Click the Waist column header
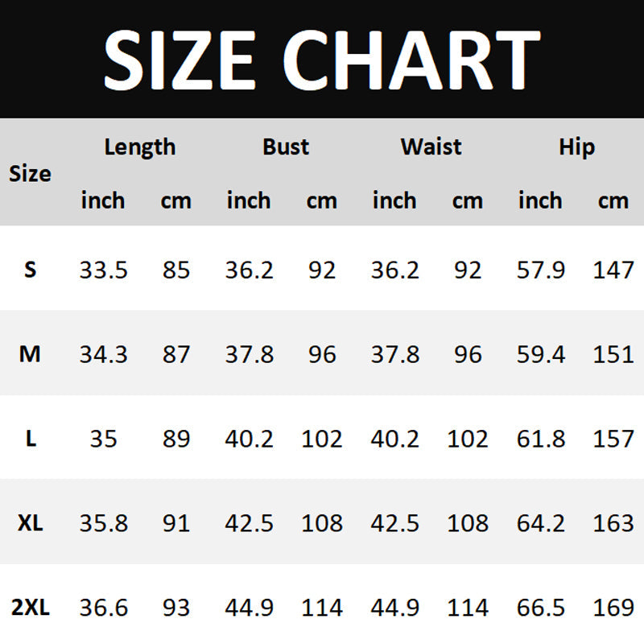 coord(431,147)
